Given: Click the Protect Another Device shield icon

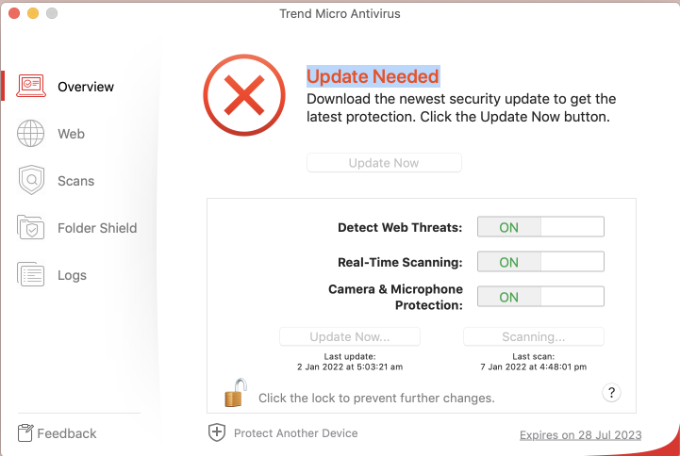Looking at the screenshot, I should (x=217, y=432).
